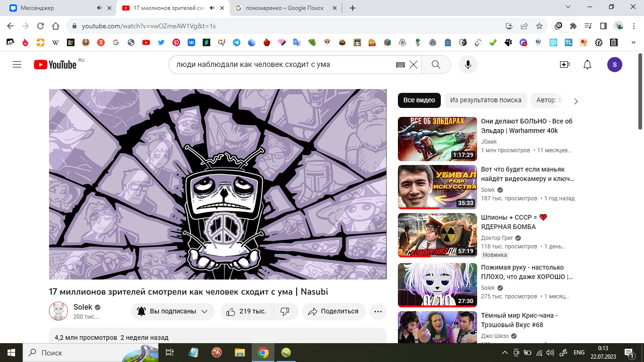Click the taskbar Поиск search box

click(91, 353)
